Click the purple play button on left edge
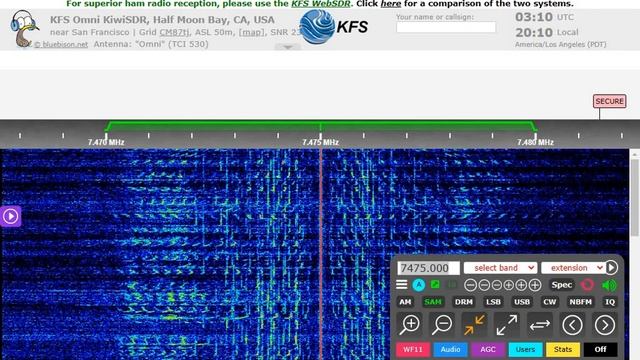Viewport: 640px width, 360px height. [x=10, y=216]
